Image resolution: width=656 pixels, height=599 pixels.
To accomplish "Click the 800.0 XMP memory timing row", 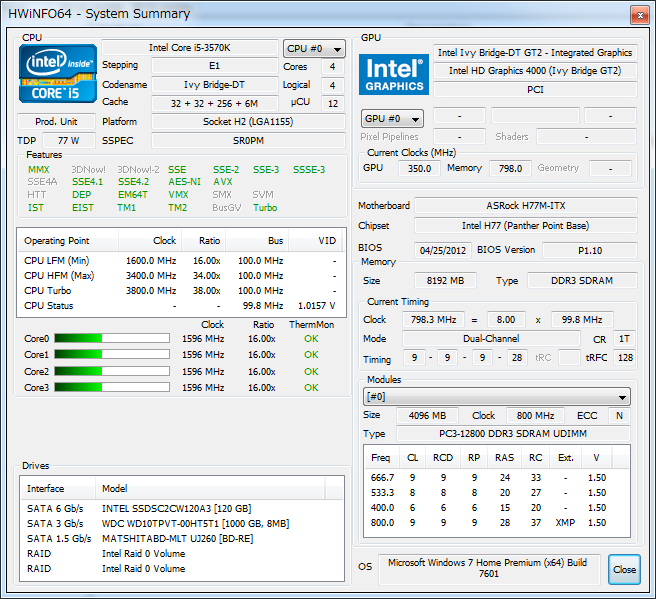I will point(496,522).
